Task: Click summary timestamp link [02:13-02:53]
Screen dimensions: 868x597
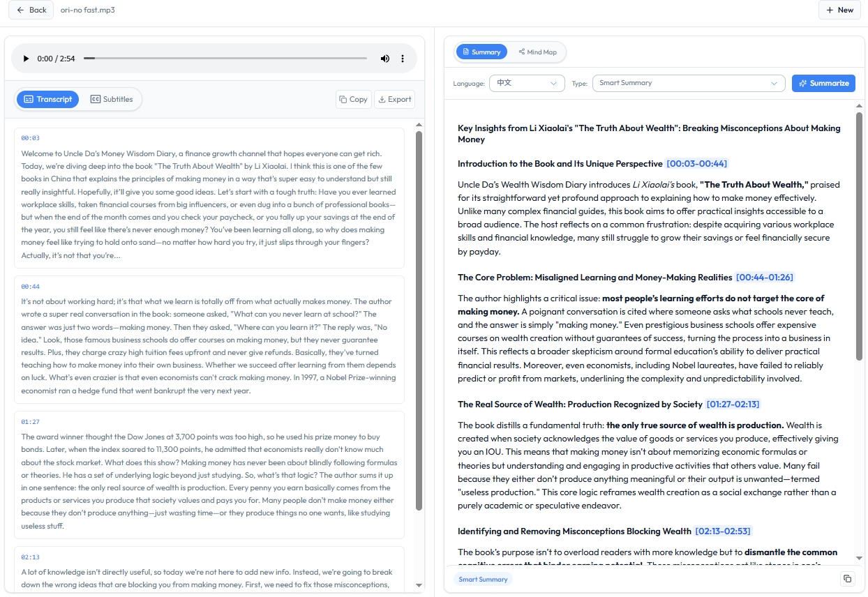Action: coord(723,531)
